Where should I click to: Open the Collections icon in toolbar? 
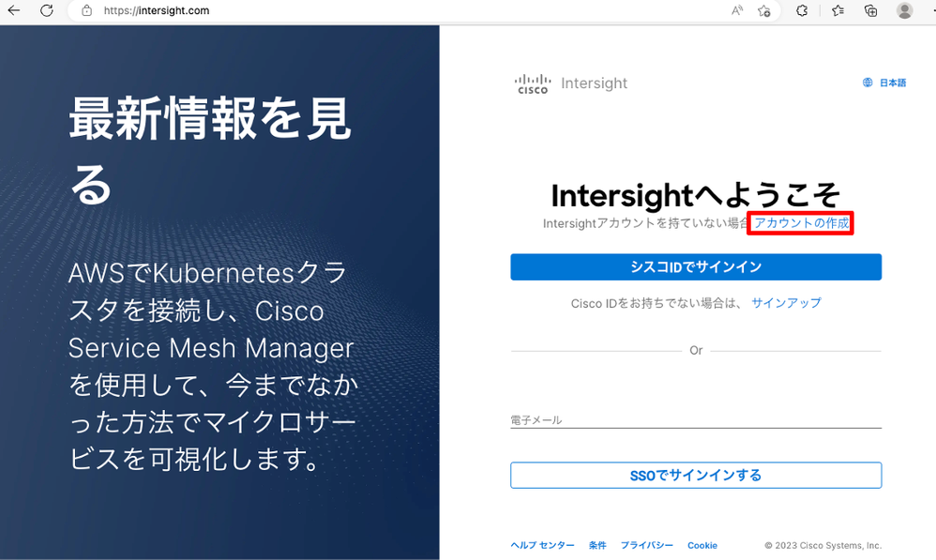tap(871, 10)
